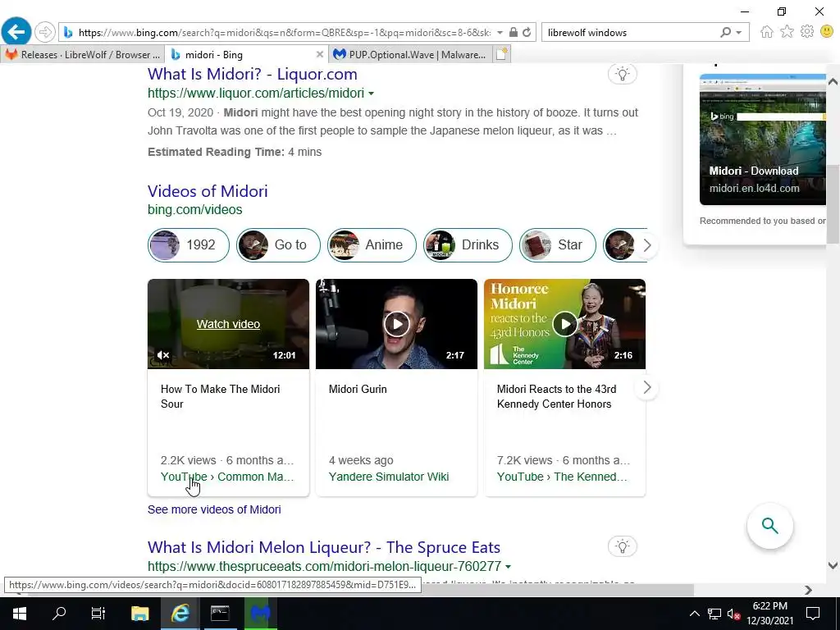Click the 'librewolf windows' search box

(631, 32)
